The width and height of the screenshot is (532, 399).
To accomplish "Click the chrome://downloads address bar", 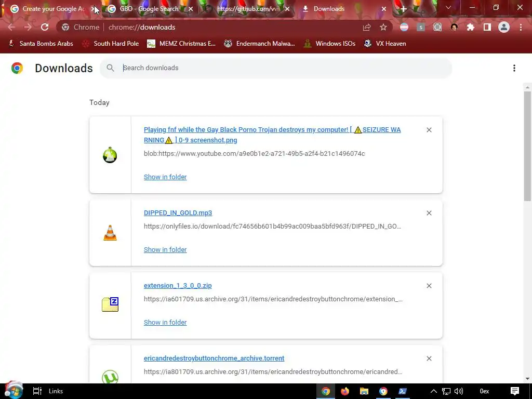I will [x=141, y=27].
